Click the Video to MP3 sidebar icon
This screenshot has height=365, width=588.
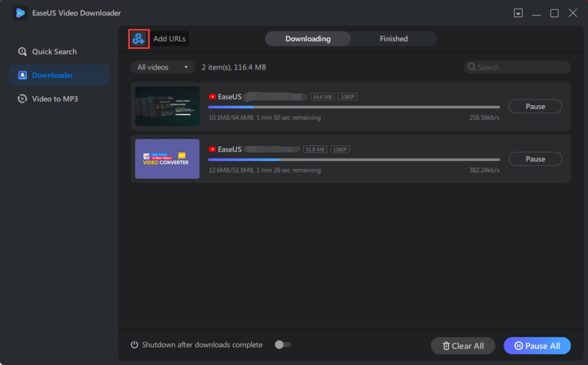pyautogui.click(x=22, y=99)
